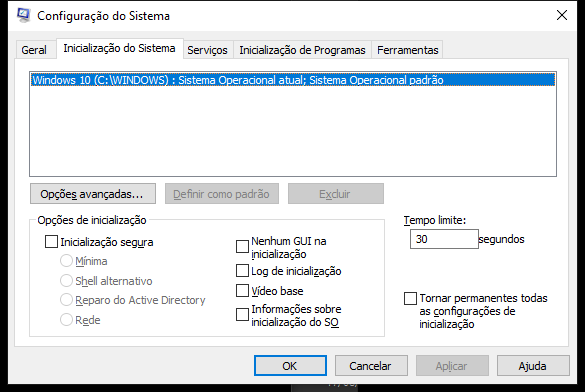Open the Serviços tab
585x392 pixels.
[x=207, y=50]
